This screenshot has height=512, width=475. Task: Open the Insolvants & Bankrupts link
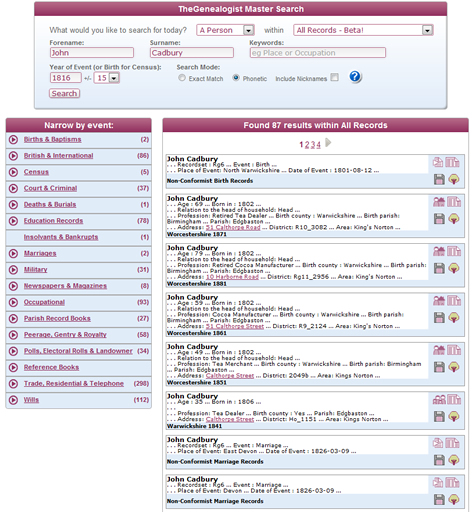click(61, 237)
